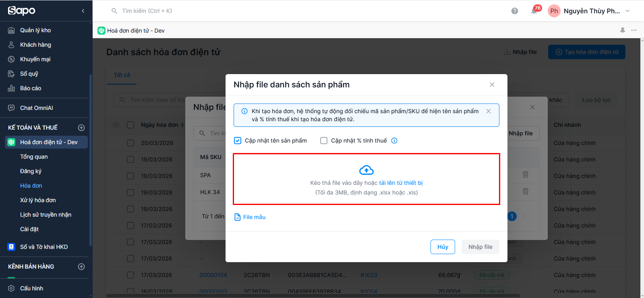Close the Nhập file danh sách sản phẩm dialog

click(x=492, y=85)
